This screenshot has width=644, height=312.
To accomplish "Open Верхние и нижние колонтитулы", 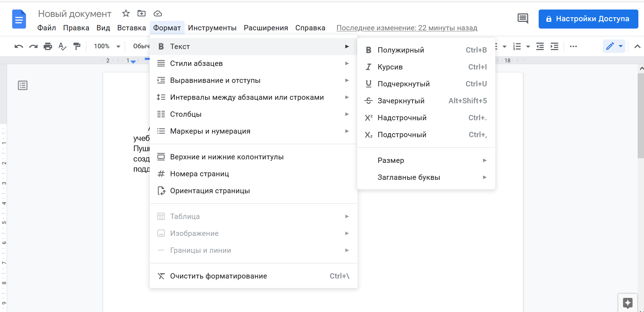I will point(254,157).
